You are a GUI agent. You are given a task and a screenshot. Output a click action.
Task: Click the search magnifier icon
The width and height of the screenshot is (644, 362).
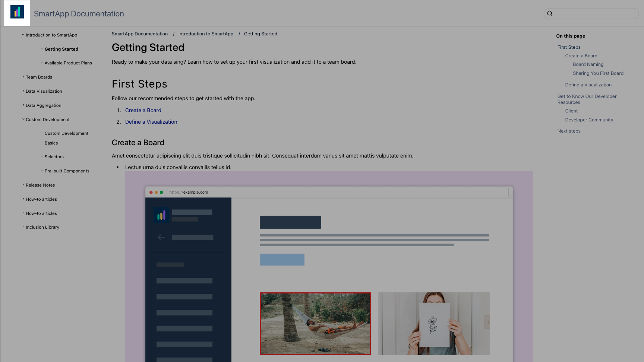point(550,13)
